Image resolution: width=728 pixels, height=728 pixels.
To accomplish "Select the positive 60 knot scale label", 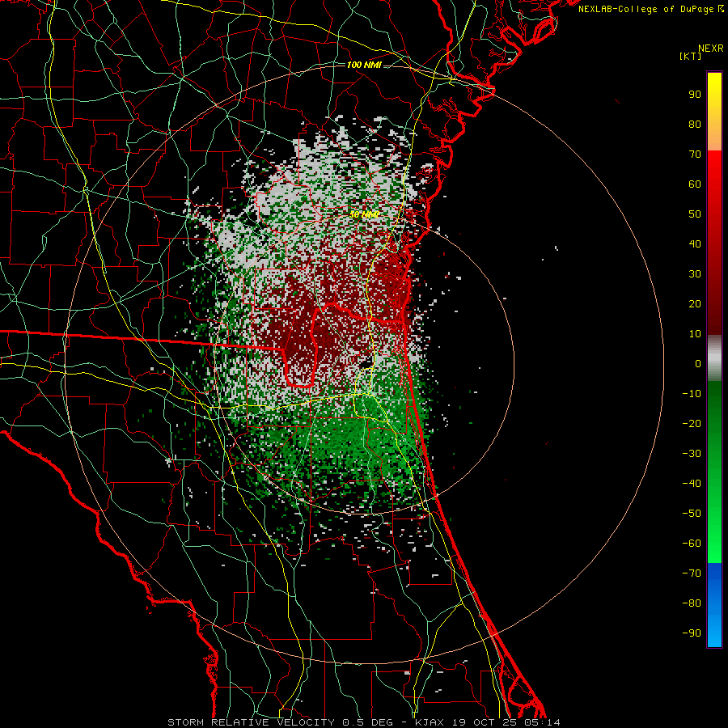I will click(x=695, y=184).
